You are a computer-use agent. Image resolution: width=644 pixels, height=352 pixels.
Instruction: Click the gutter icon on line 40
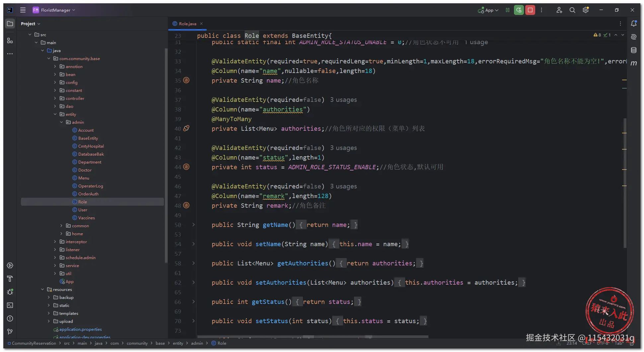point(186,128)
